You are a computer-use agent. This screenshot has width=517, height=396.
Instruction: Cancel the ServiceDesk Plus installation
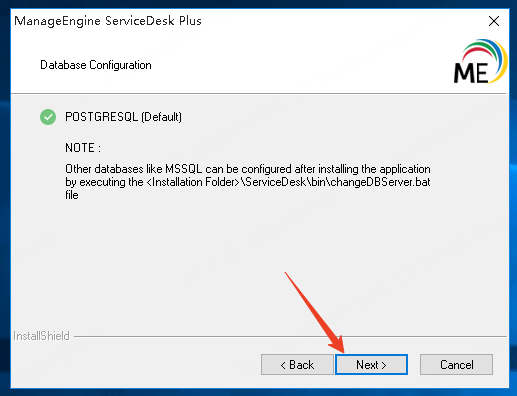click(x=456, y=364)
